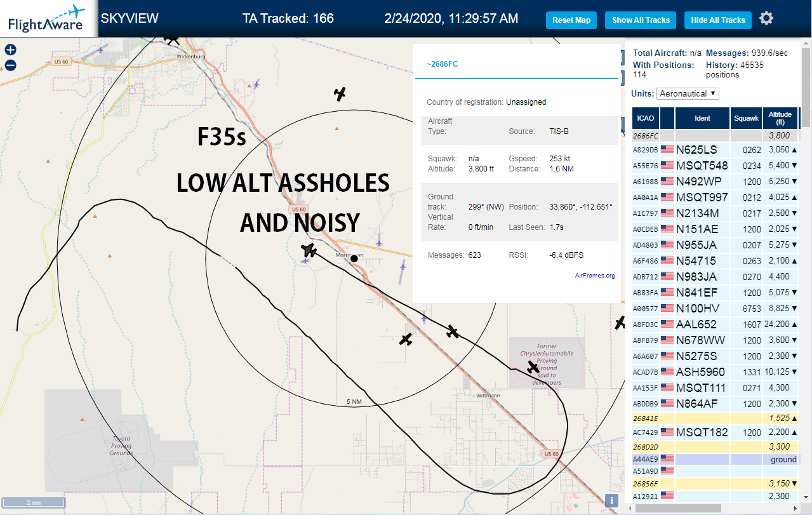Select the N151AE aircraft row
The image size is (812, 515).
click(x=715, y=229)
